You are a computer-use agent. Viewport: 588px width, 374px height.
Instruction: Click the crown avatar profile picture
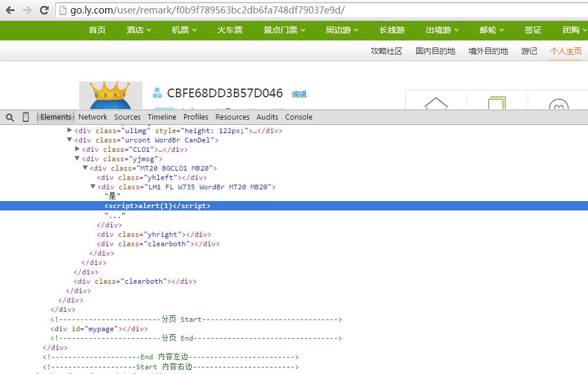111,96
